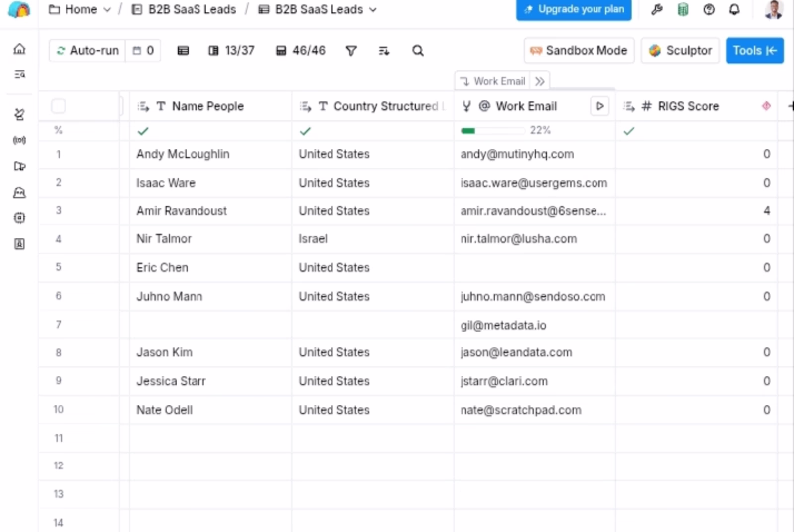Select all rows checkbox in header

tap(59, 106)
